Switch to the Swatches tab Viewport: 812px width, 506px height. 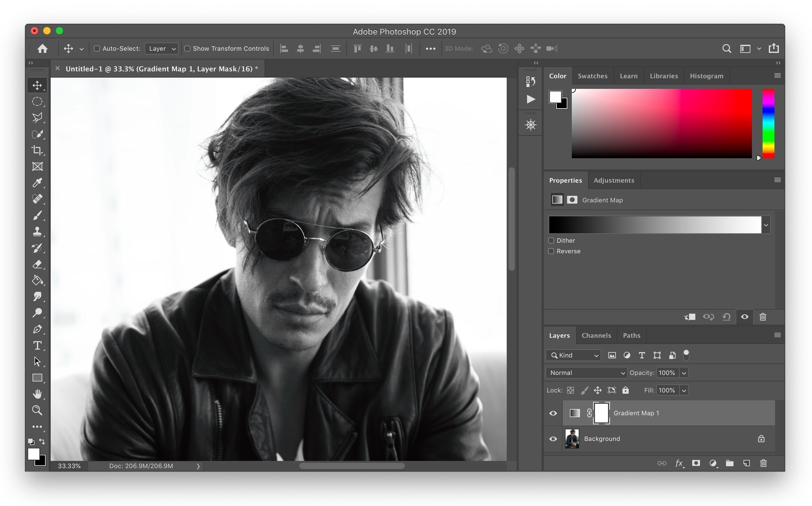coord(593,76)
